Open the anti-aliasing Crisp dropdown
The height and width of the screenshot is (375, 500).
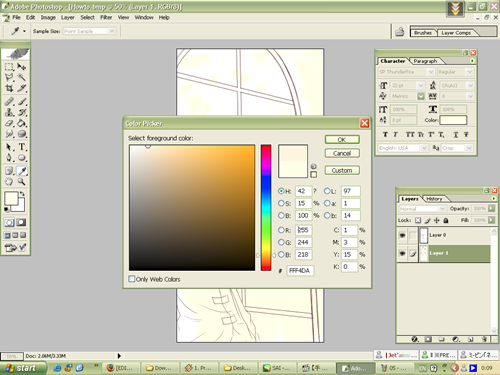457,148
